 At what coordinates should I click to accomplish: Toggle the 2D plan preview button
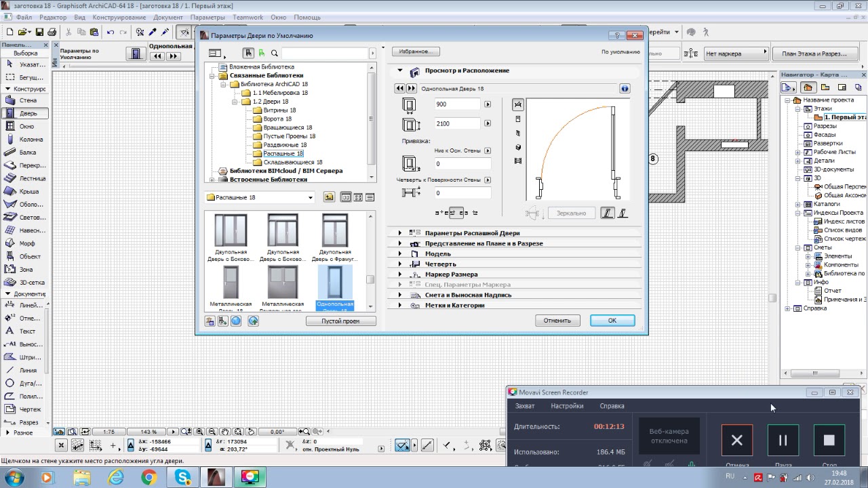click(x=518, y=105)
